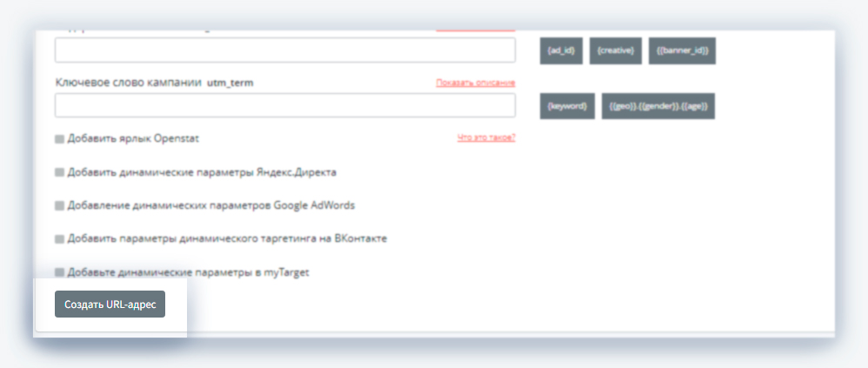Open the Что это такое? link
Viewport: 868px width, 368px height.
[x=486, y=137]
